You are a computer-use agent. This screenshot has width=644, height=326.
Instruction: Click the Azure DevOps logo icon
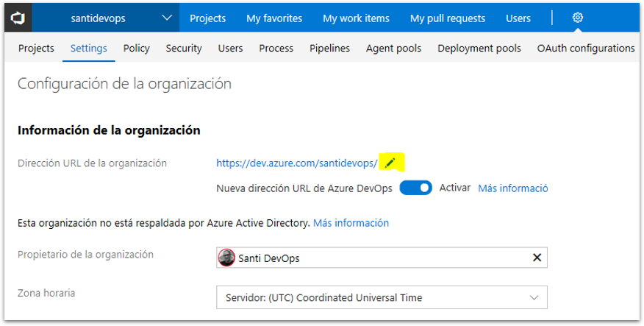point(18,18)
